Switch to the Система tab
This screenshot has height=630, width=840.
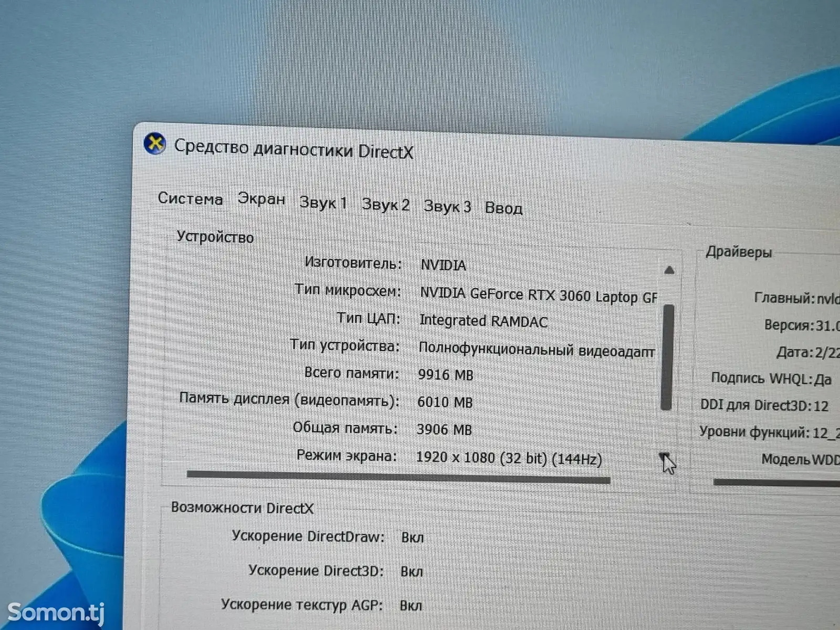(x=191, y=198)
